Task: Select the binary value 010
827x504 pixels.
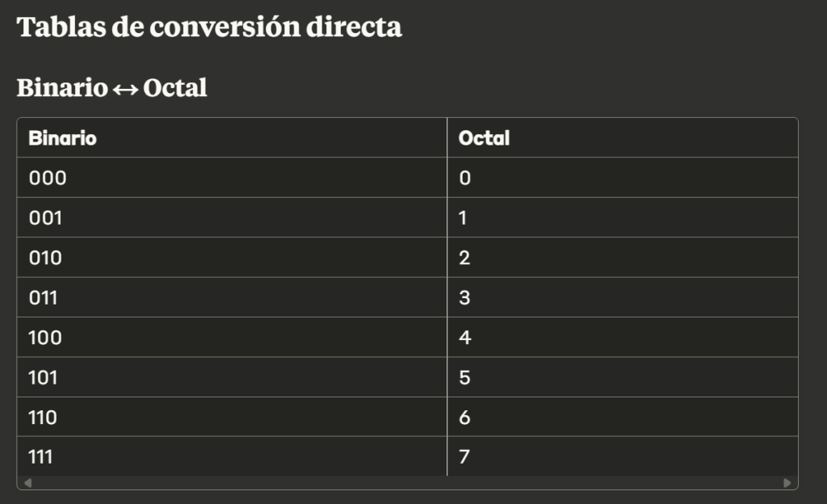Action: [45, 258]
